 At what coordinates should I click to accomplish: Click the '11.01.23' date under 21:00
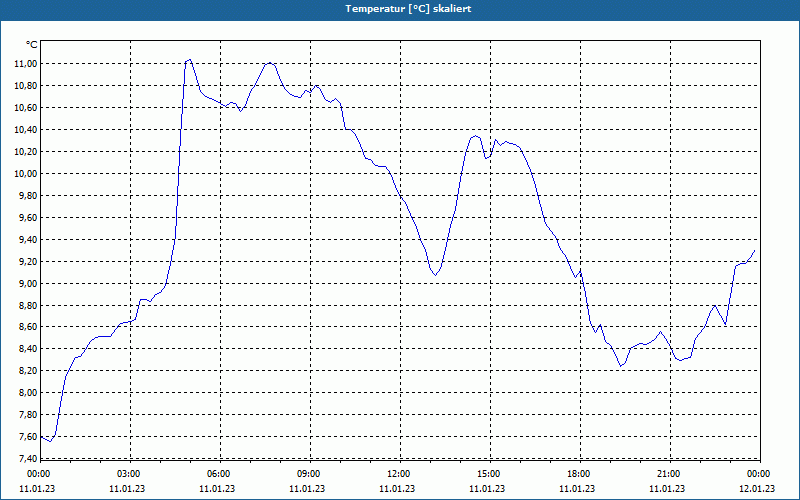(666, 488)
